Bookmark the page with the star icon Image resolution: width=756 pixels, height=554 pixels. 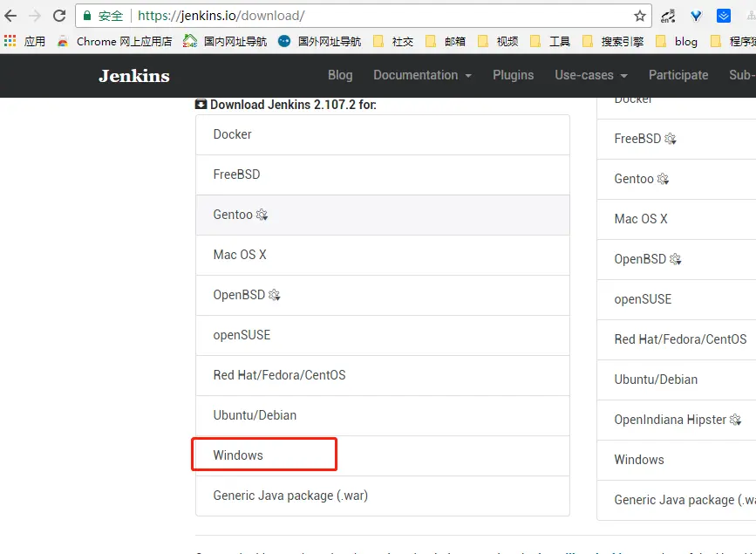[x=639, y=15]
